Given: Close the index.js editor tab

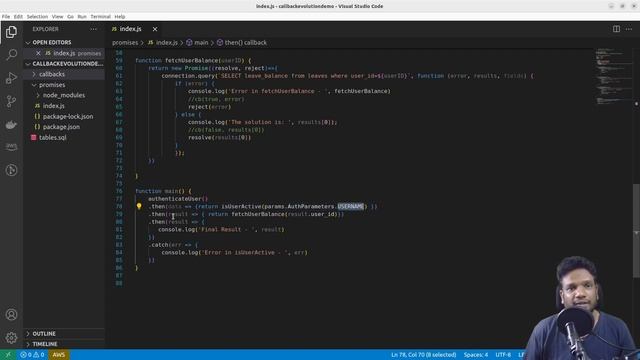Looking at the screenshot, I should [x=155, y=29].
